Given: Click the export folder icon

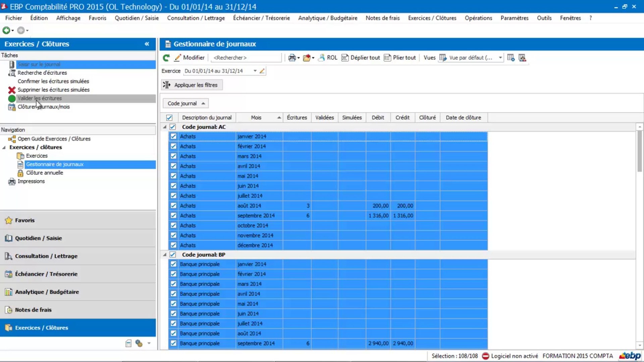Looking at the screenshot, I should (306, 58).
